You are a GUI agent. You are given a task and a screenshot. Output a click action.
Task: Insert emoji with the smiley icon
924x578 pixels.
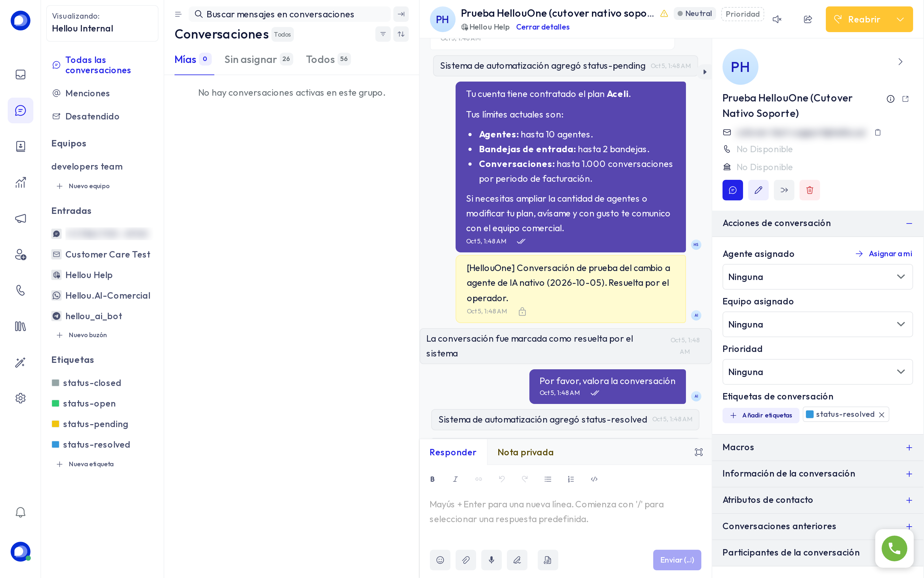pos(440,560)
